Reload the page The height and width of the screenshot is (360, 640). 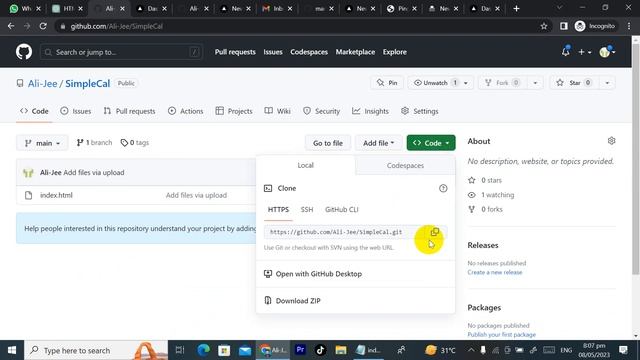(x=43, y=26)
